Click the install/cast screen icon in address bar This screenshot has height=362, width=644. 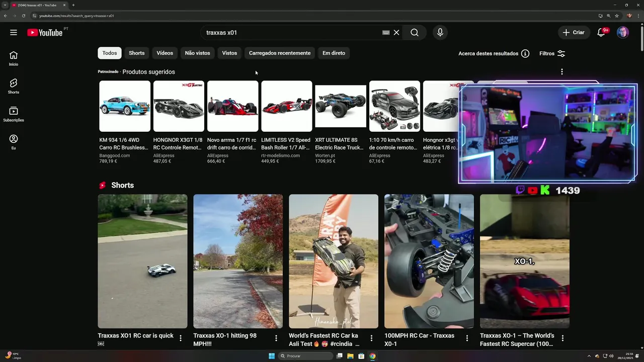click(600, 16)
